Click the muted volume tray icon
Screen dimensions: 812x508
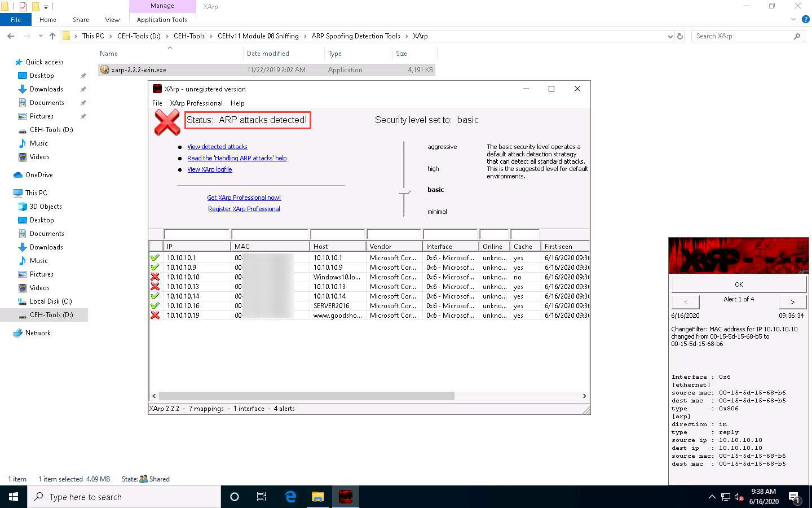click(739, 497)
